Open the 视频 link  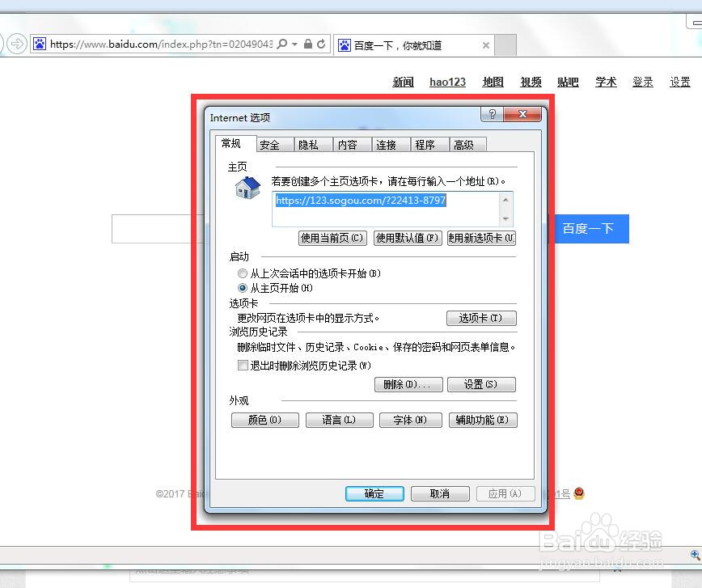click(x=531, y=82)
